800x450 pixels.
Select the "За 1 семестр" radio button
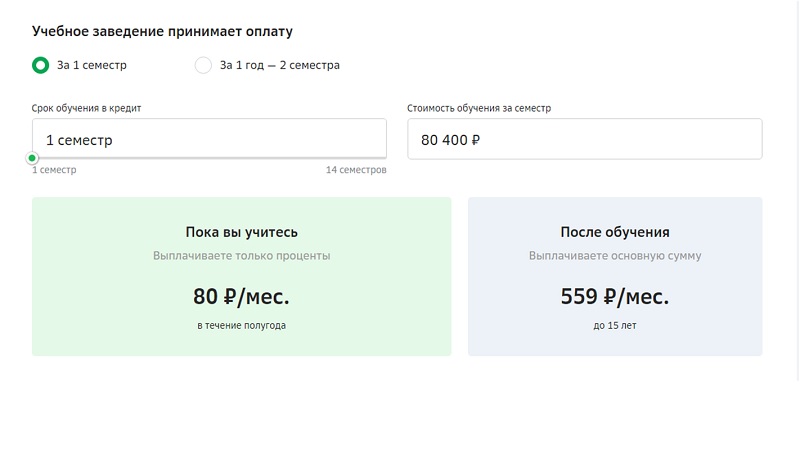40,66
